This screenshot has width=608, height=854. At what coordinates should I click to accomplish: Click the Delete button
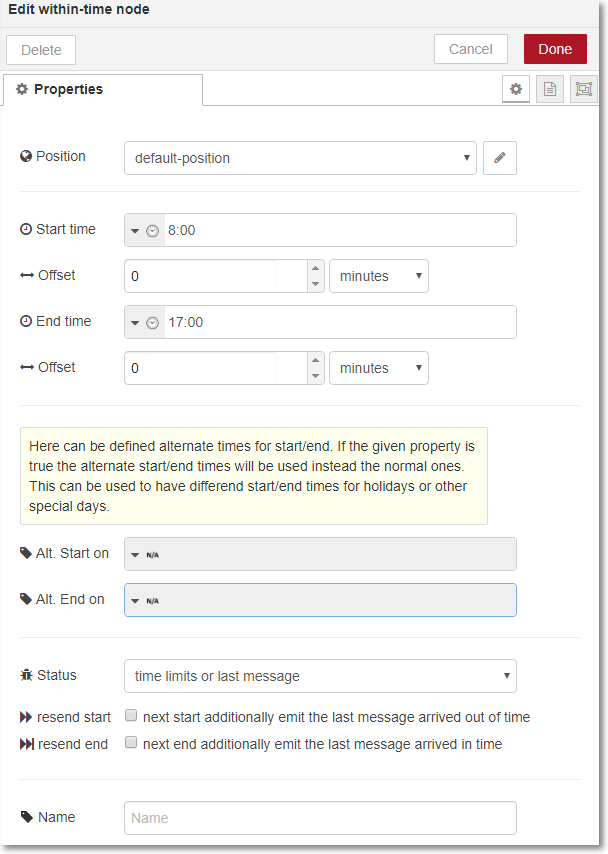tap(41, 50)
